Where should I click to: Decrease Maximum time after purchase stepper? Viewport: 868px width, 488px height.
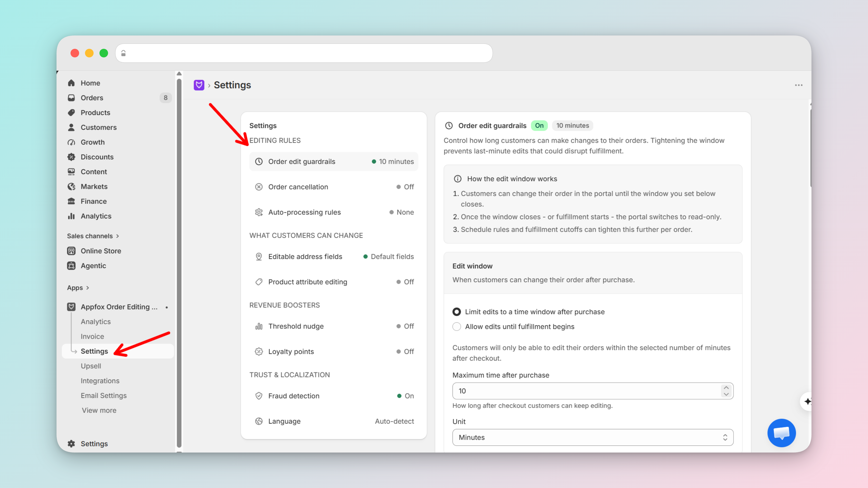[726, 394]
